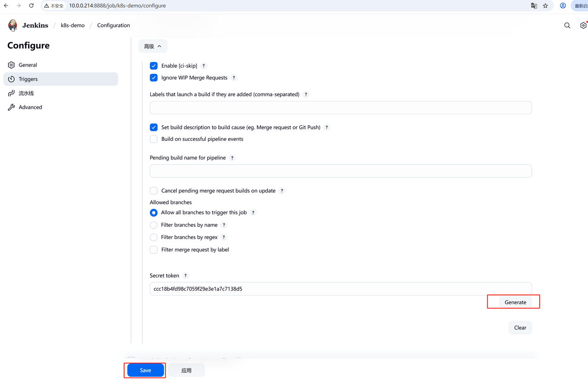
Task: Click help icon for Filter branches by regex
Action: click(x=224, y=237)
